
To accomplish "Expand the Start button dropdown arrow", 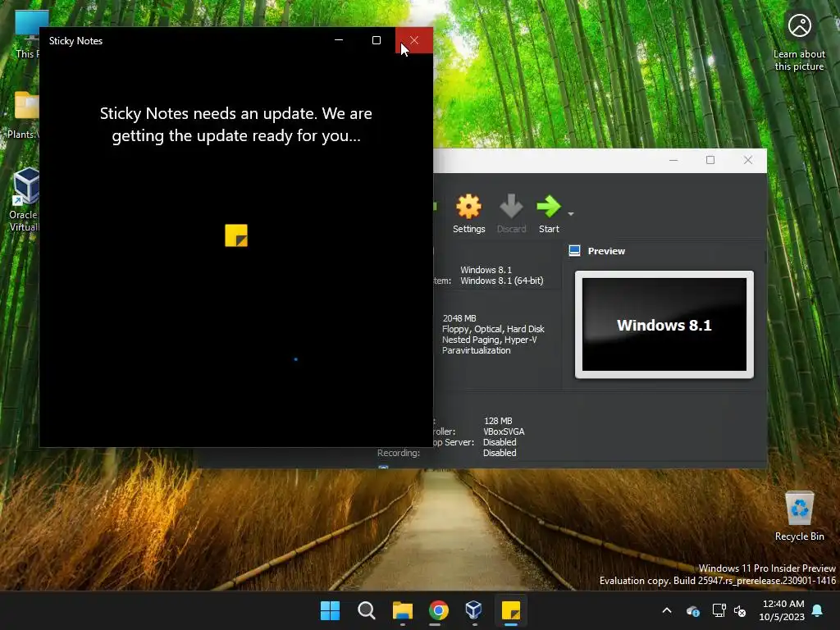I will [571, 214].
